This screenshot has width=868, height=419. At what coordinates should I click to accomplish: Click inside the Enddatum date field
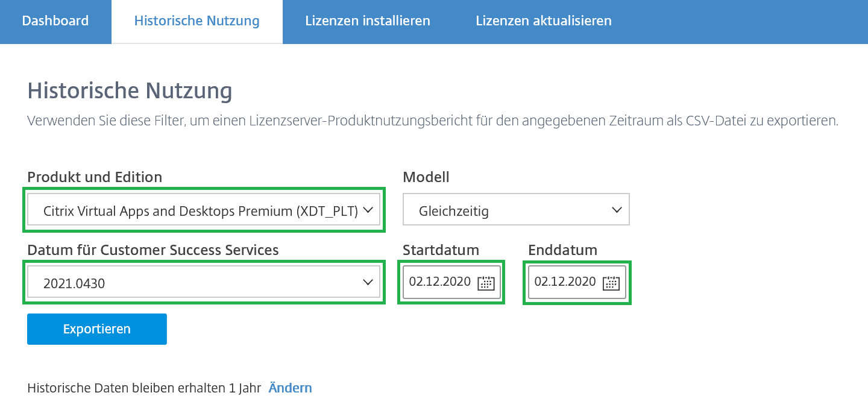[x=564, y=282]
